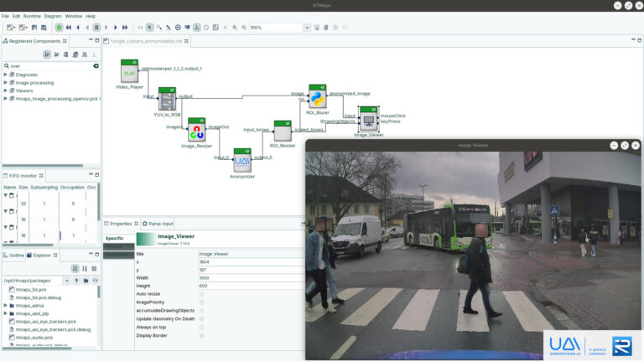644x362 pixels.
Task: Expand the Diagnostic tree node
Action: 5,75
